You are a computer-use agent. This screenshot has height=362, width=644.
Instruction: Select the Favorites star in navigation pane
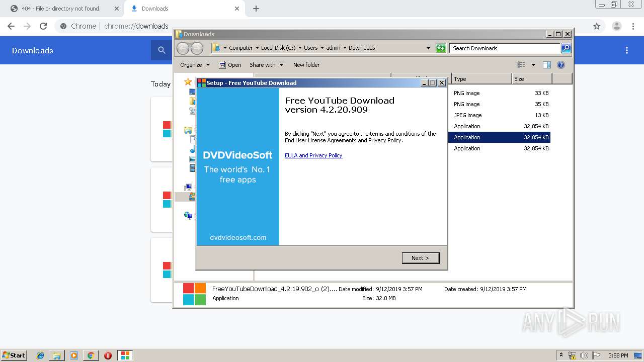[x=188, y=82]
